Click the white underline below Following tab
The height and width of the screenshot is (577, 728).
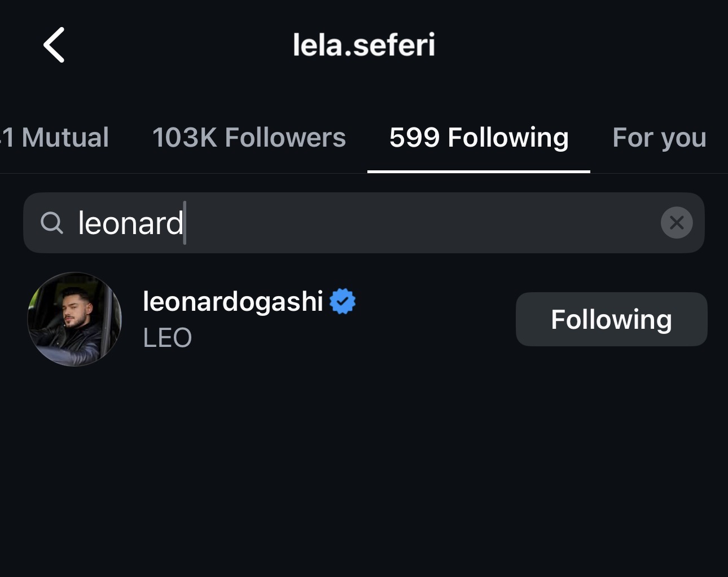[x=479, y=171]
